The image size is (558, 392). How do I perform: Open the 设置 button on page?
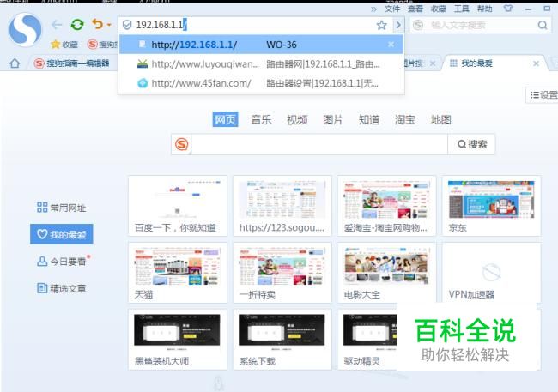tap(543, 95)
